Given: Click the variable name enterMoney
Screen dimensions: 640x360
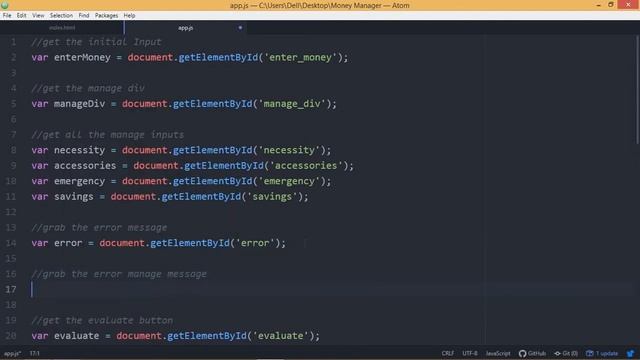Looking at the screenshot, I should [x=82, y=58].
